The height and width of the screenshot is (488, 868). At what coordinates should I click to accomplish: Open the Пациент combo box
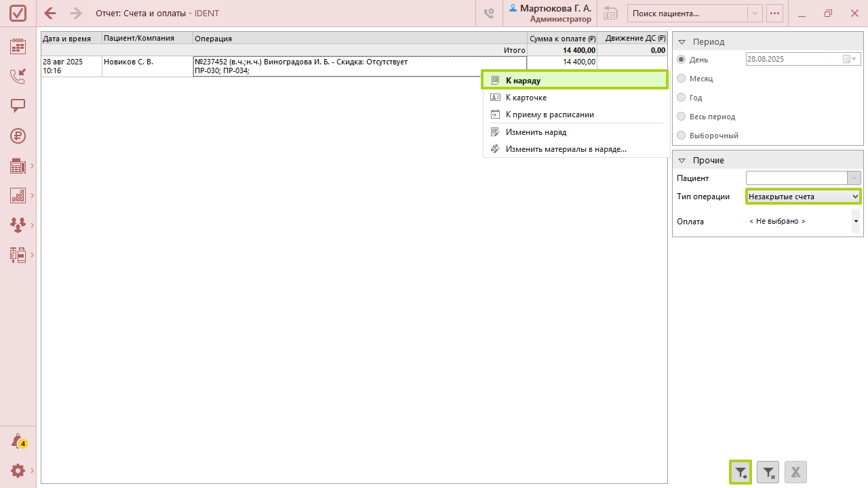pos(804,178)
